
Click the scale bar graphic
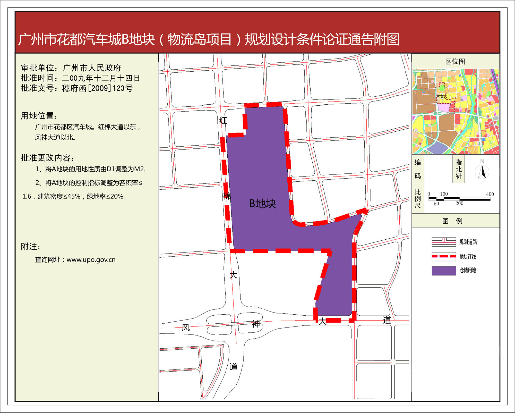(x=459, y=199)
